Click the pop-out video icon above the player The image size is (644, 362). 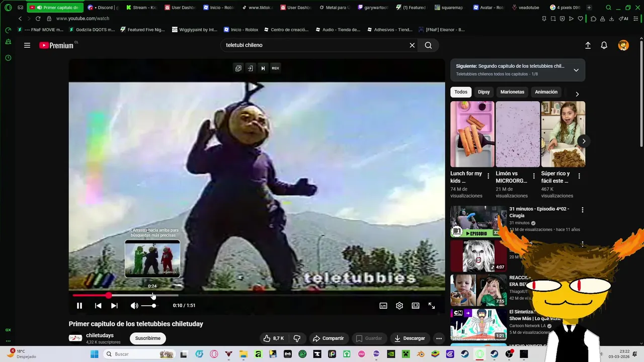(x=238, y=68)
